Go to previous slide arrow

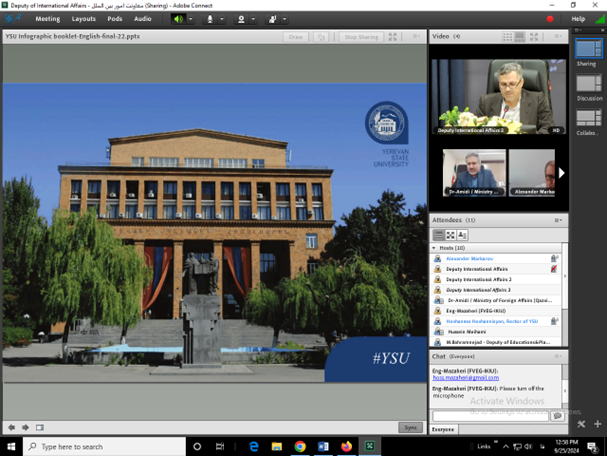pyautogui.click(x=12, y=427)
